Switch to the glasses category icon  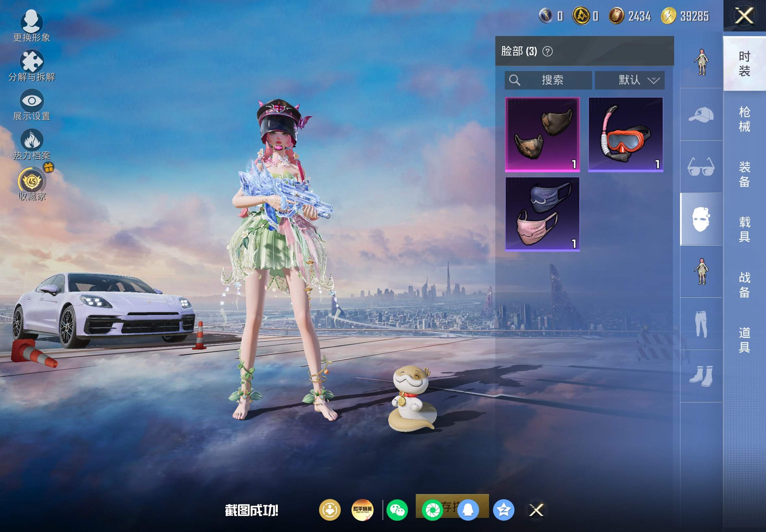tap(701, 167)
